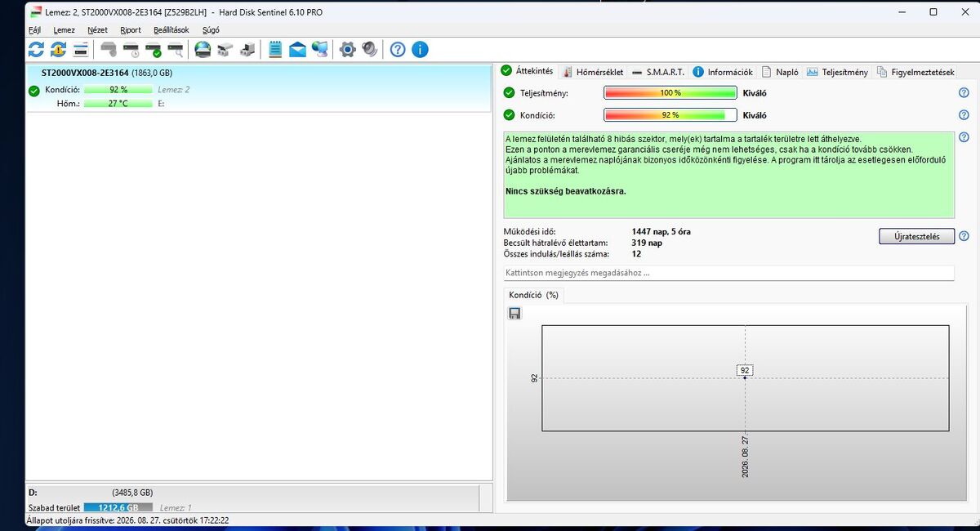Viewport: 980px width, 531px height.
Task: Select the Kondíció (%) chart tab
Action: click(x=533, y=295)
